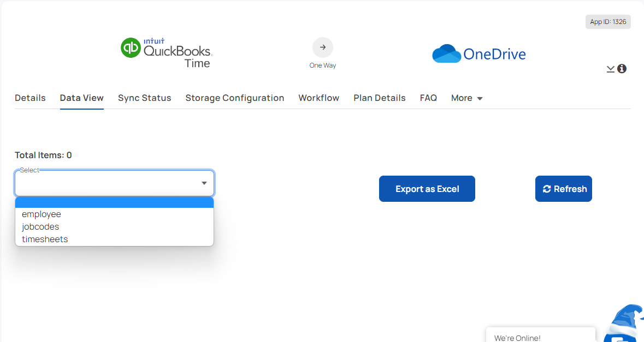This screenshot has height=342, width=644.
Task: Click the download arrow icon near info
Action: click(x=611, y=69)
